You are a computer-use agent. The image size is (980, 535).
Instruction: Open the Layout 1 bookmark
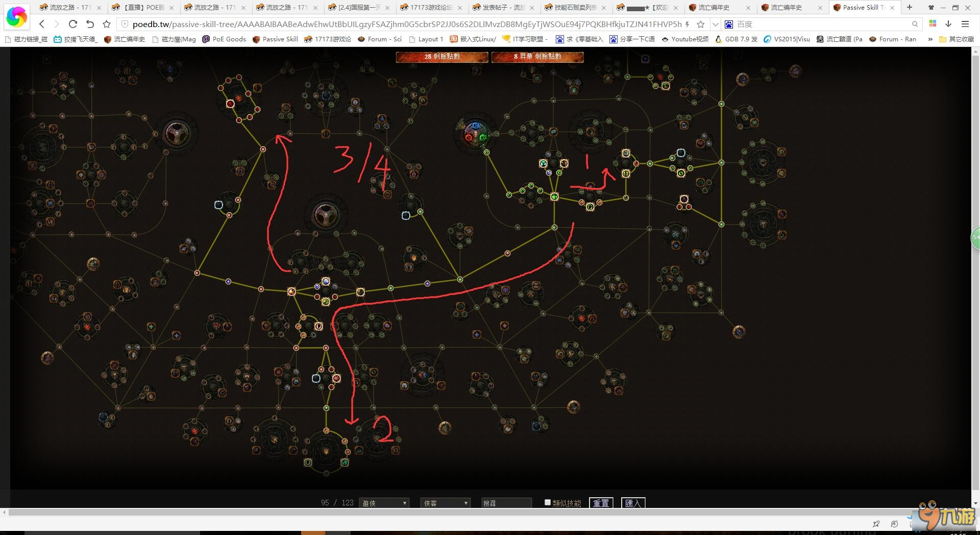click(426, 39)
